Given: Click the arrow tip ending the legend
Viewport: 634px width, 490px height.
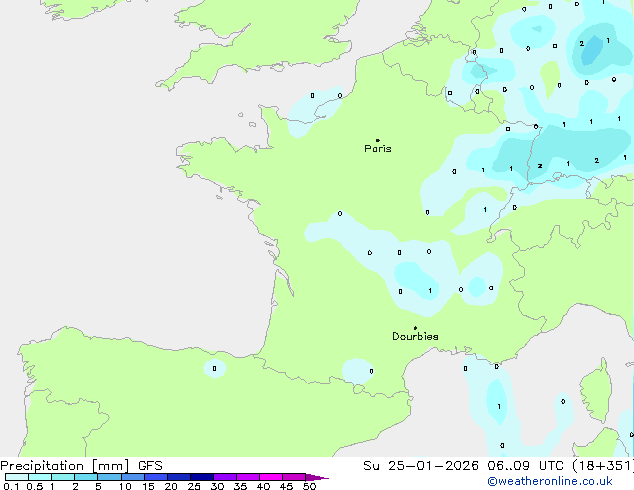Looking at the screenshot, I should [324, 478].
